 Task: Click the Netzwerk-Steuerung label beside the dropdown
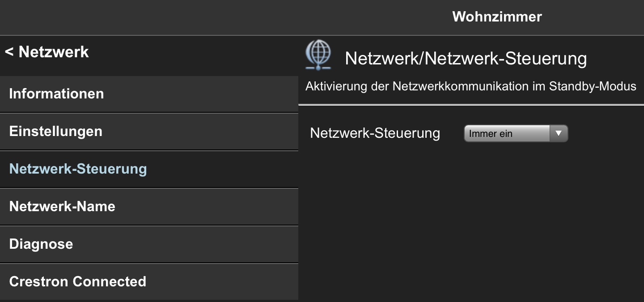point(375,133)
